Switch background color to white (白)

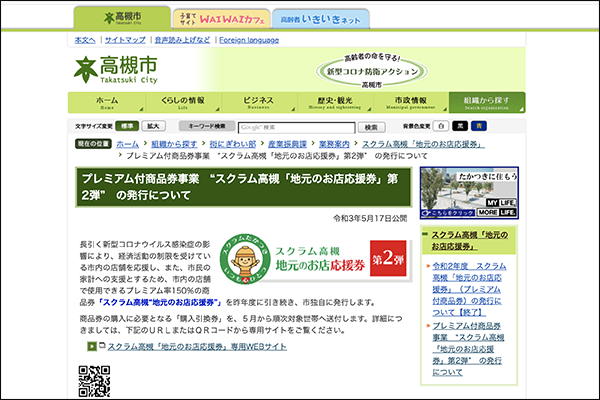tap(441, 126)
